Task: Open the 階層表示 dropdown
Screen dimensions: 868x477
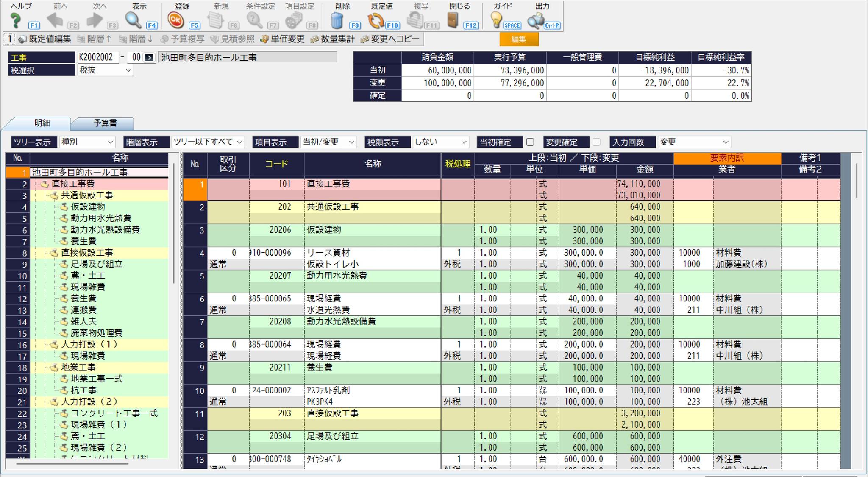Action: pos(208,142)
